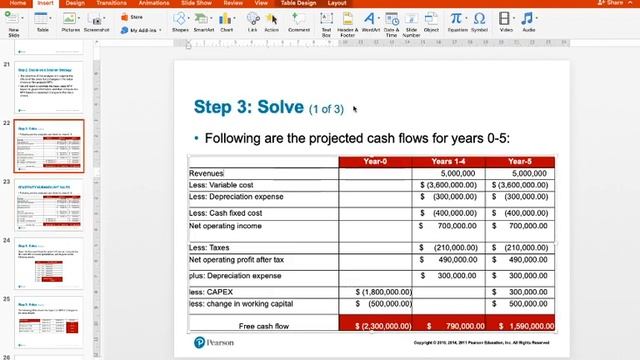Screen dimensions: 640x360
Task: Click the SmartArt icon
Action: coord(201,19)
